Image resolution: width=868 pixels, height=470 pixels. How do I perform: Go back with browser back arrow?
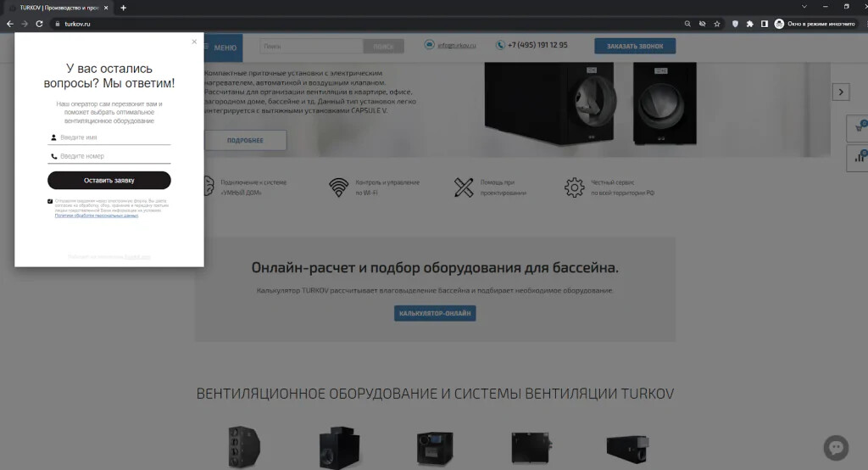10,24
